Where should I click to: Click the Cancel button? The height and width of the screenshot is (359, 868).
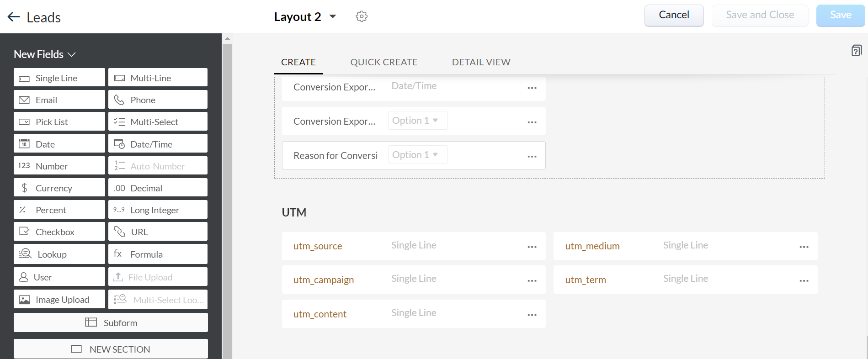(x=674, y=16)
